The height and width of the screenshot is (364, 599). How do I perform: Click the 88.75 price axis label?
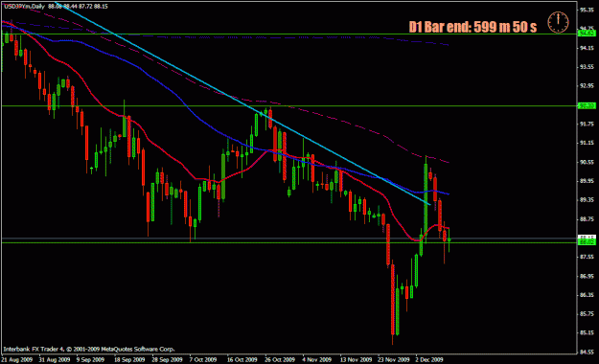pos(587,218)
